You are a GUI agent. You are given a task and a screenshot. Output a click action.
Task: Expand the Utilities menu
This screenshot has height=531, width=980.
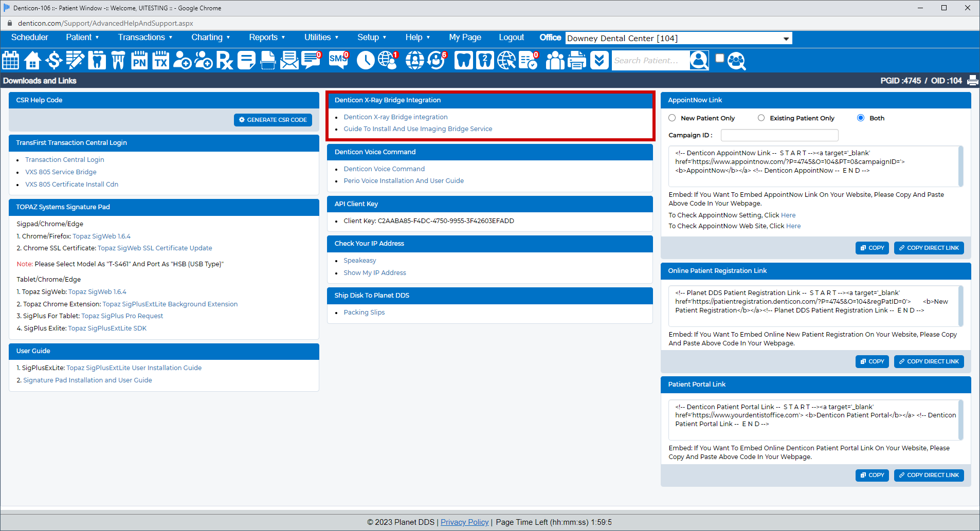[321, 37]
